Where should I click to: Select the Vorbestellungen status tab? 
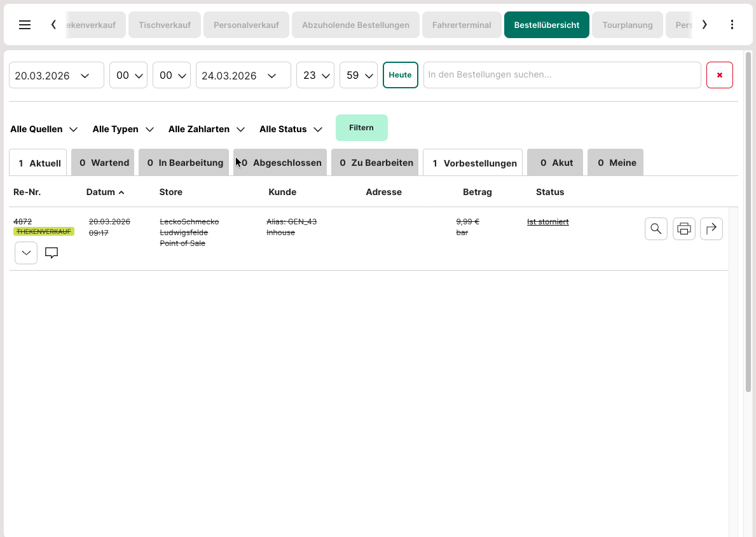(473, 163)
